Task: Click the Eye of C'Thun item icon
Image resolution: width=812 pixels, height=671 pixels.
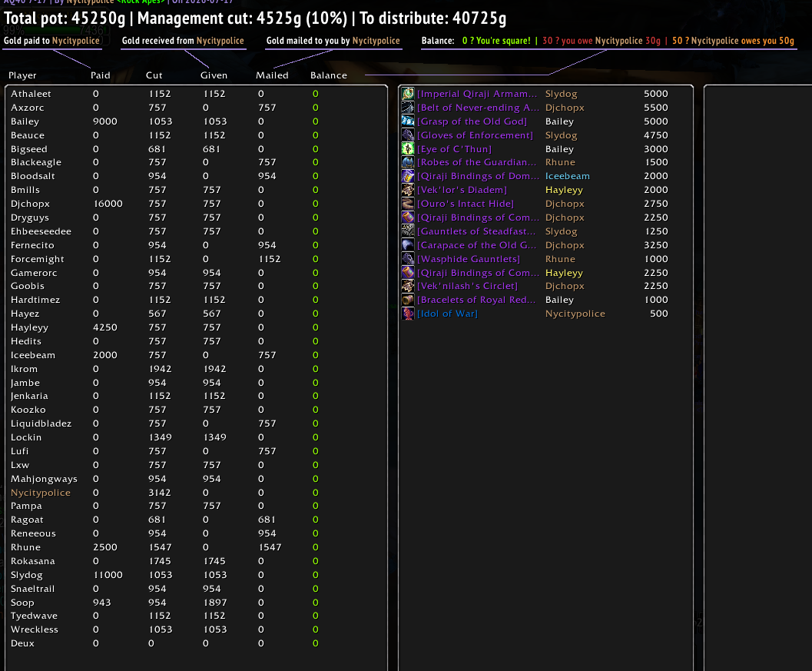Action: point(408,148)
